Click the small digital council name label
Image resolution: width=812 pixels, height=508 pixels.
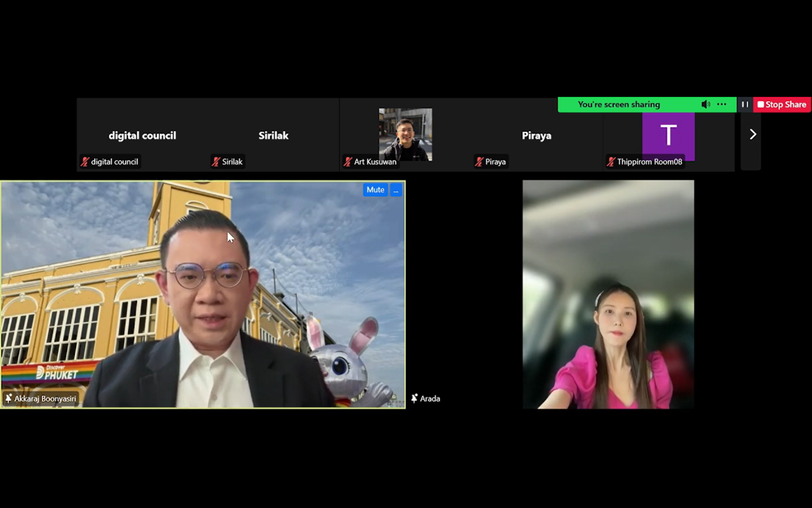pos(114,162)
